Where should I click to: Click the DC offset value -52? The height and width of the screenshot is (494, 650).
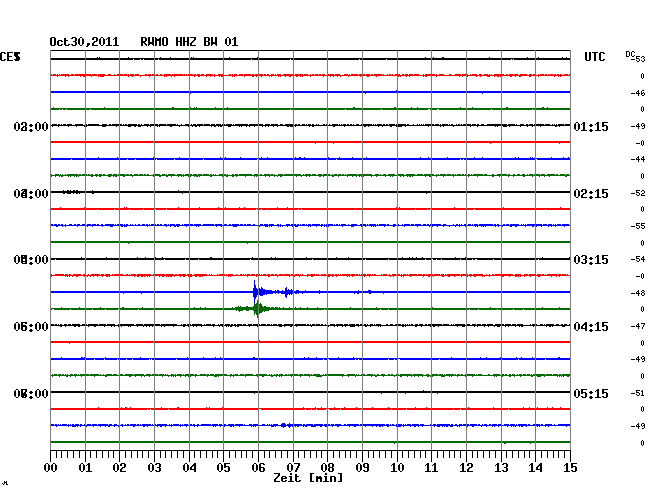[x=638, y=193]
